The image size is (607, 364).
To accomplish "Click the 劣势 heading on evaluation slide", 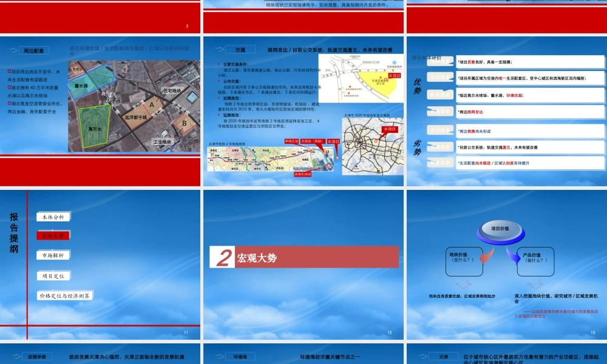I will click(417, 147).
